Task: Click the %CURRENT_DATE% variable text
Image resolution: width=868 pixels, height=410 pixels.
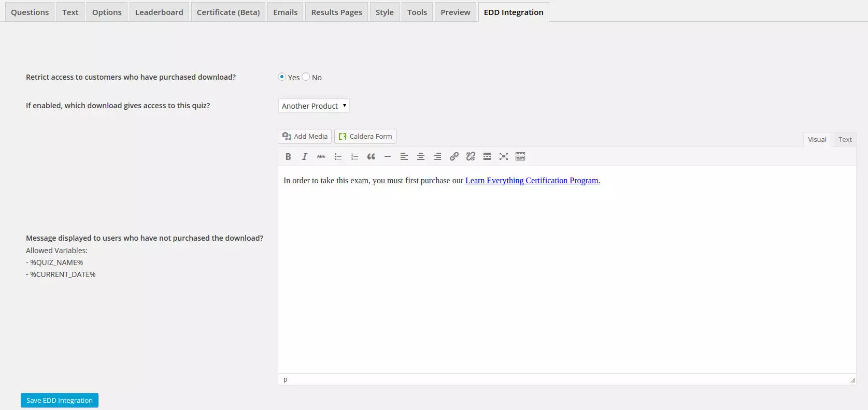Action: pyautogui.click(x=63, y=274)
